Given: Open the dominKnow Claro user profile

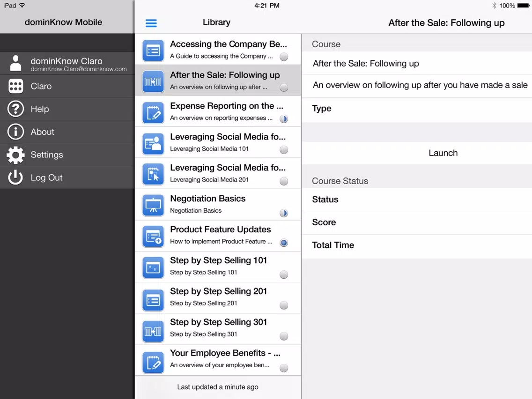Looking at the screenshot, I should tap(67, 63).
